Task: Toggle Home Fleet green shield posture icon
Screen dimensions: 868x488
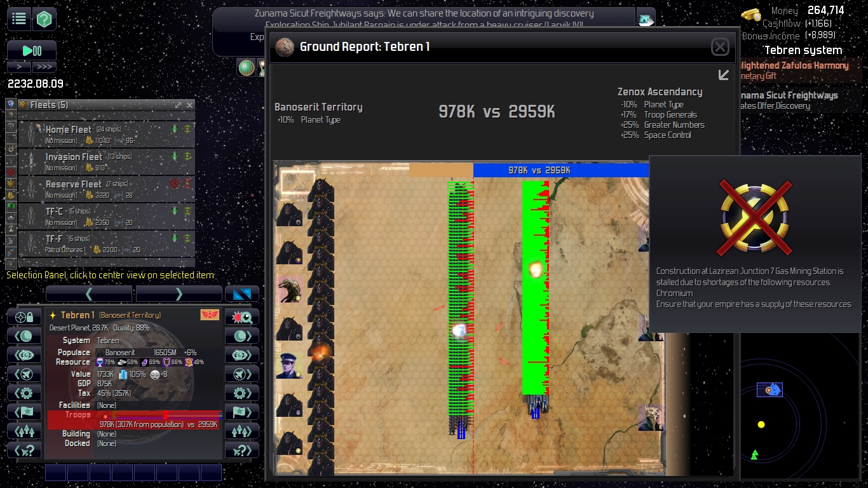Action: pos(175,129)
